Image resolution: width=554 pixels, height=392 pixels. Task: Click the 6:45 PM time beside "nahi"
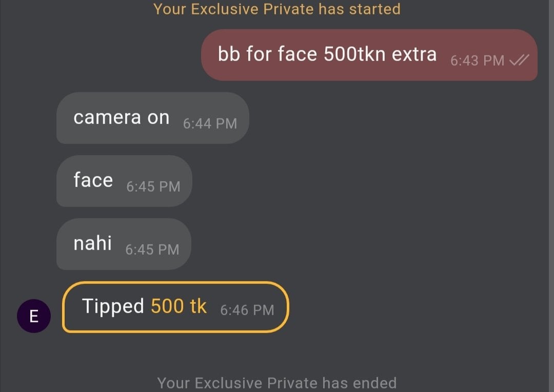coord(152,250)
